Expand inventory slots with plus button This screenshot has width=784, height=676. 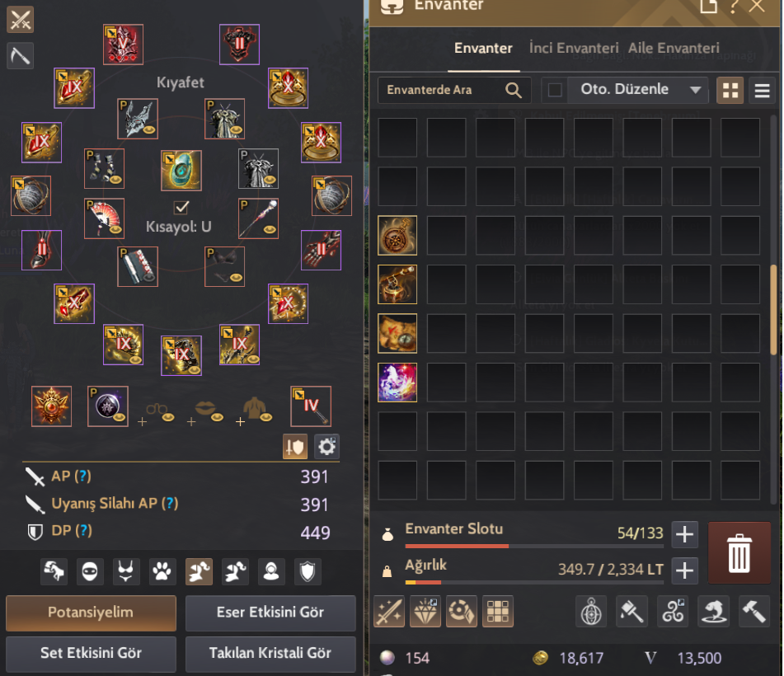[684, 534]
